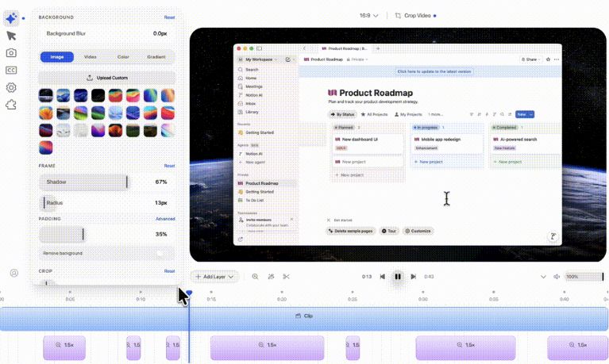Open the gear settings icon in sidebar
Image resolution: width=609 pixels, height=364 pixels.
[11, 87]
